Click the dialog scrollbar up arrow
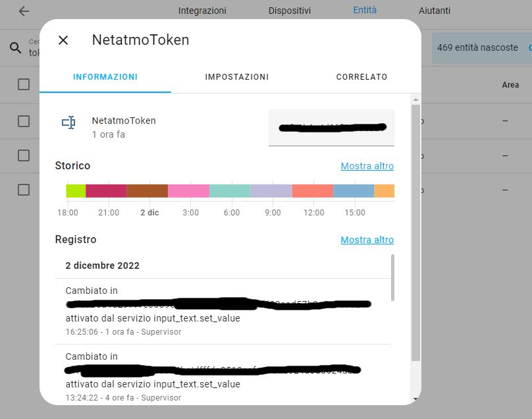The image size is (532, 419). (x=415, y=100)
